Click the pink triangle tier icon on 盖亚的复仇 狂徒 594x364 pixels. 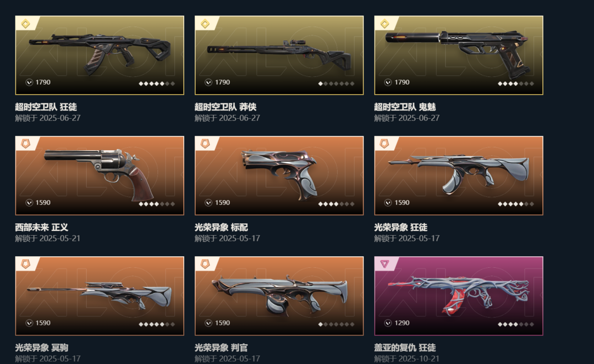click(x=384, y=264)
